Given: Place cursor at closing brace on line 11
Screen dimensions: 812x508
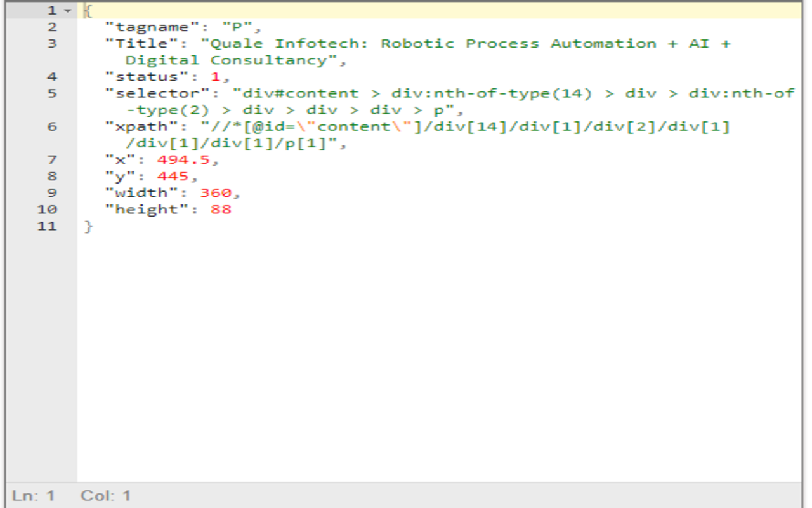Looking at the screenshot, I should pyautogui.click(x=88, y=226).
